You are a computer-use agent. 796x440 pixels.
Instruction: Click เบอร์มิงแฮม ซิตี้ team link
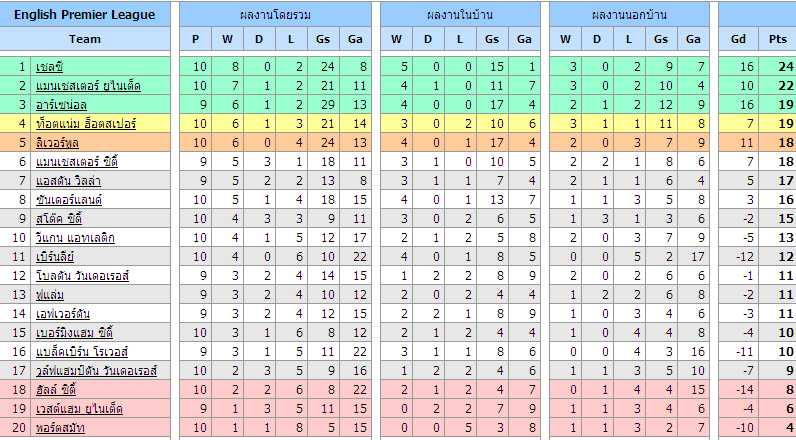point(74,332)
